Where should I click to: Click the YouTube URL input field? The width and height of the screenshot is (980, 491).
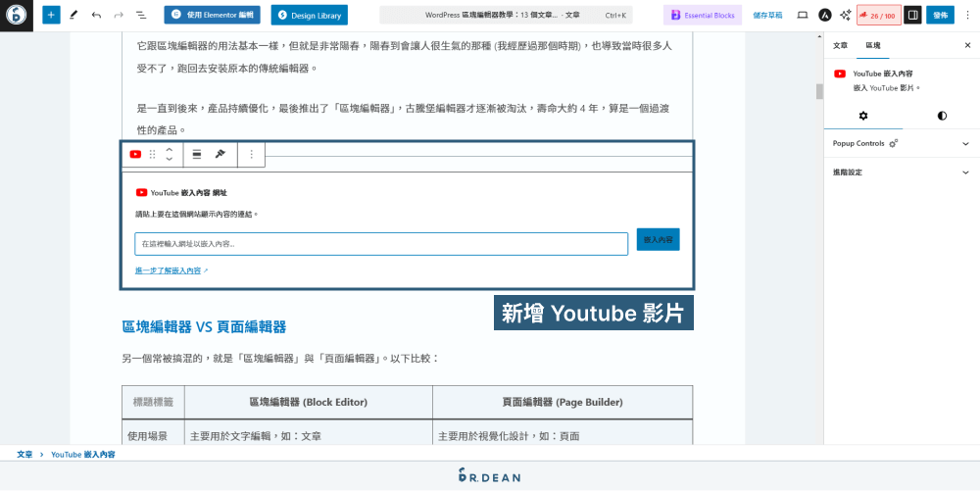[381, 244]
